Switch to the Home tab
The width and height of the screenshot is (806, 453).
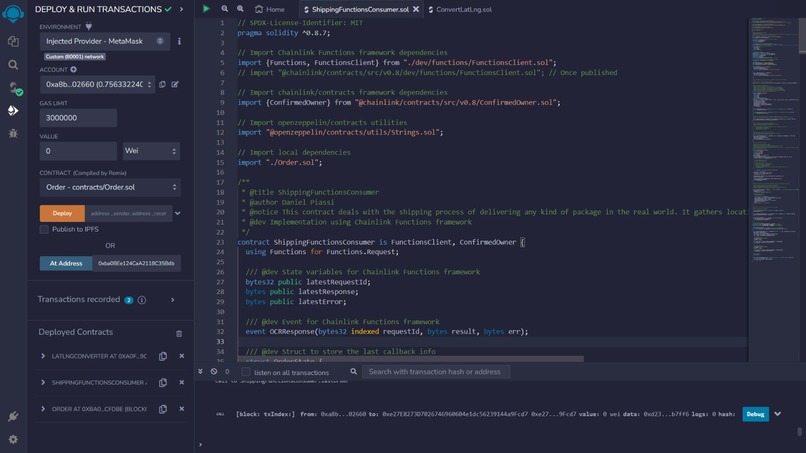pyautogui.click(x=270, y=9)
